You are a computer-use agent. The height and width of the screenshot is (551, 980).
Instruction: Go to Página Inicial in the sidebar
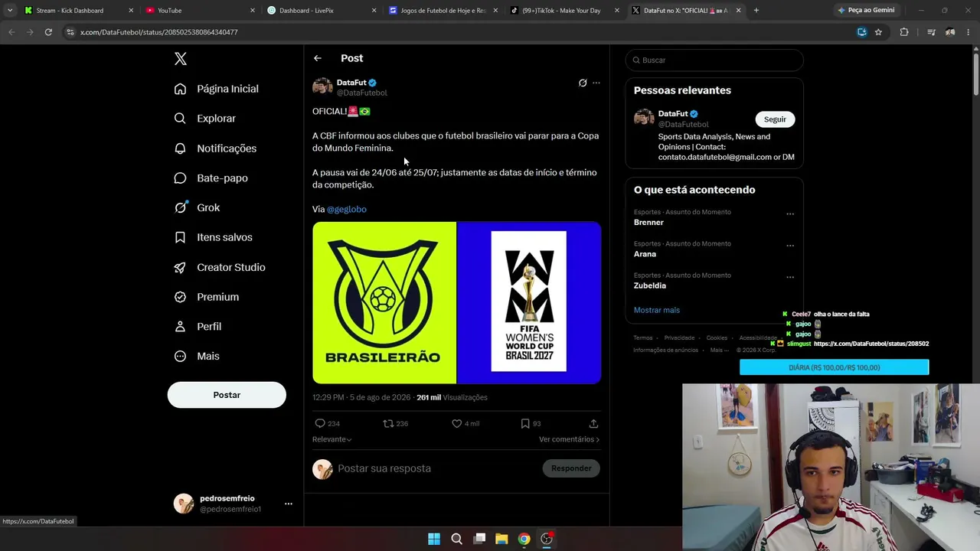point(217,89)
